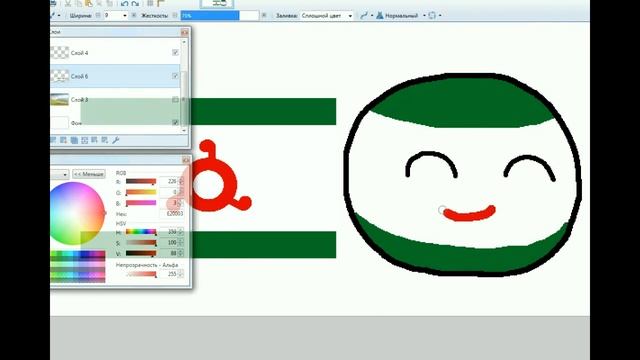Increase hardness with the plus button
640x360 pixels.
click(x=264, y=16)
